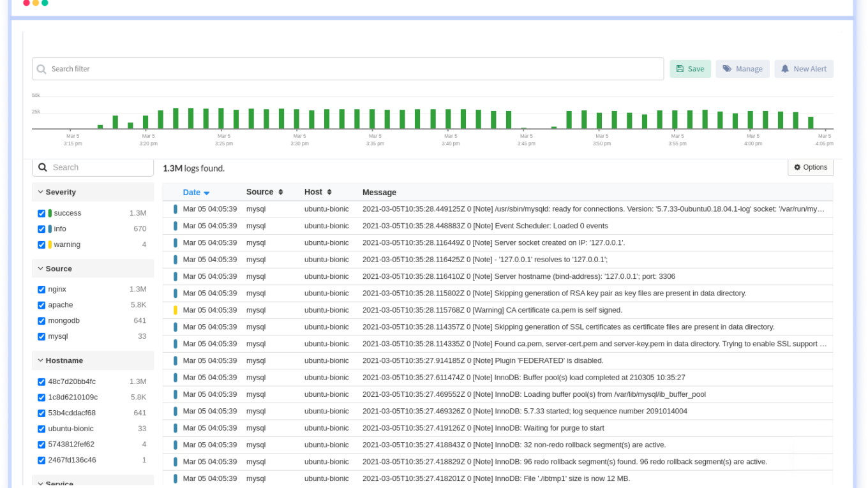
Task: Open 'CA certificate ca.pem is self signed' warning
Action: [x=492, y=310]
